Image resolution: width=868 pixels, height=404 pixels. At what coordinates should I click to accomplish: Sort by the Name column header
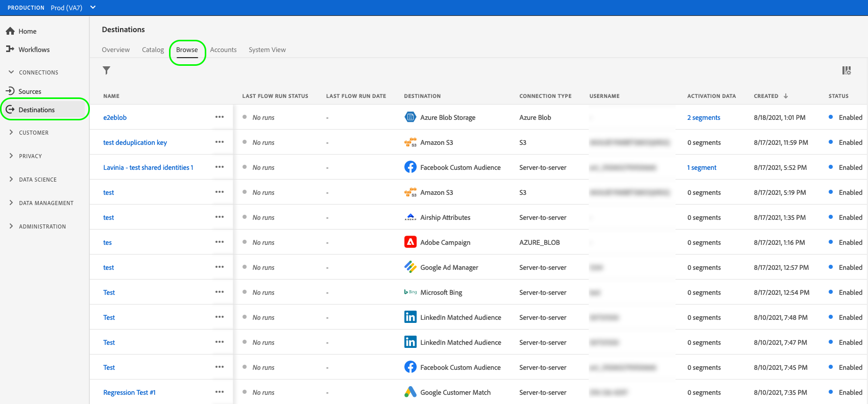[x=111, y=96]
